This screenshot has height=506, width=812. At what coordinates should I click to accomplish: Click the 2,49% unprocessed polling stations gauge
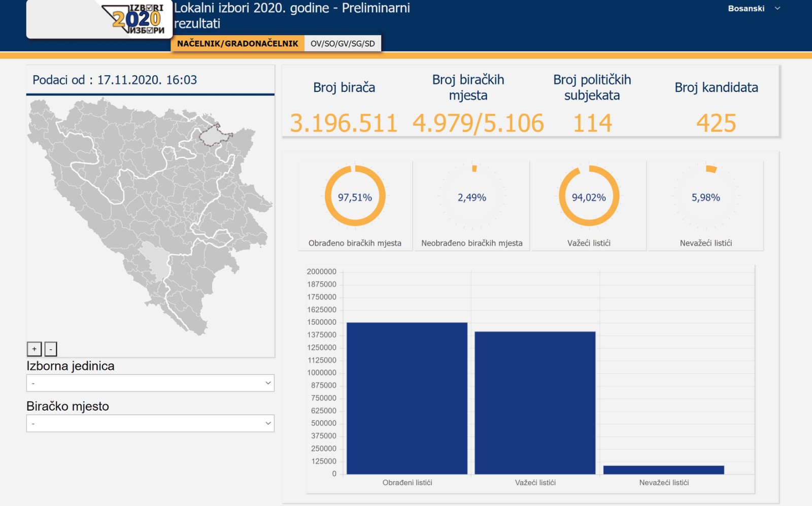point(471,197)
